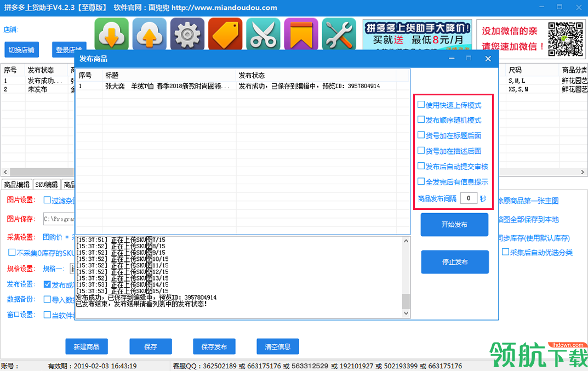The width and height of the screenshot is (588, 371).
Task: Click the purple bookmark icon
Action: pos(301,34)
